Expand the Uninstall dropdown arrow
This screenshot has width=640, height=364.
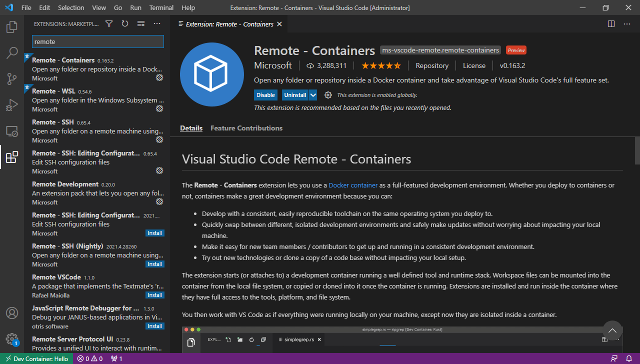click(313, 95)
